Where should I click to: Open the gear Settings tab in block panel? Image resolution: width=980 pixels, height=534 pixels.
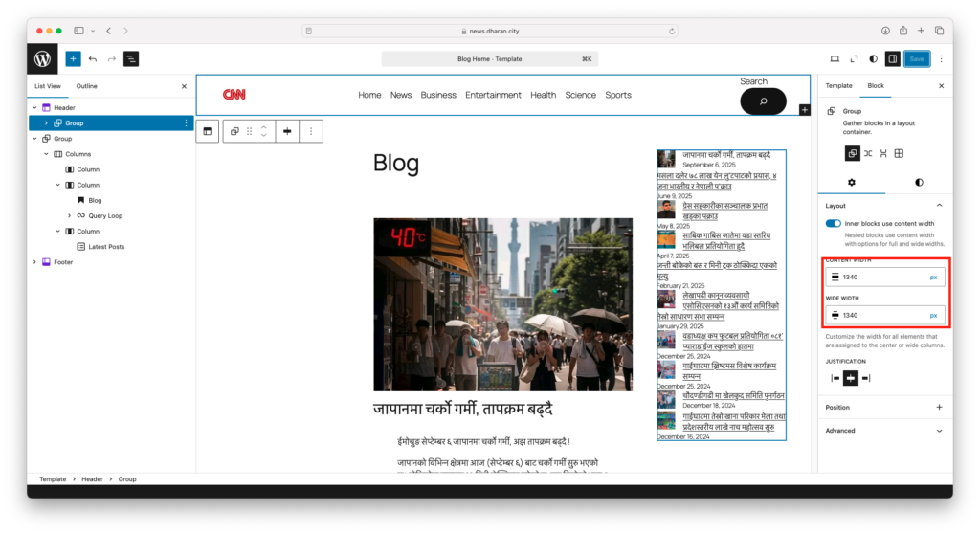pos(851,183)
